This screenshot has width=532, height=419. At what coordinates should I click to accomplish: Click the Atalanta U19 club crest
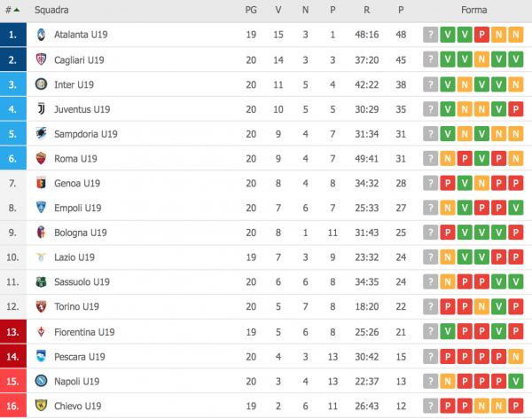pyautogui.click(x=41, y=35)
